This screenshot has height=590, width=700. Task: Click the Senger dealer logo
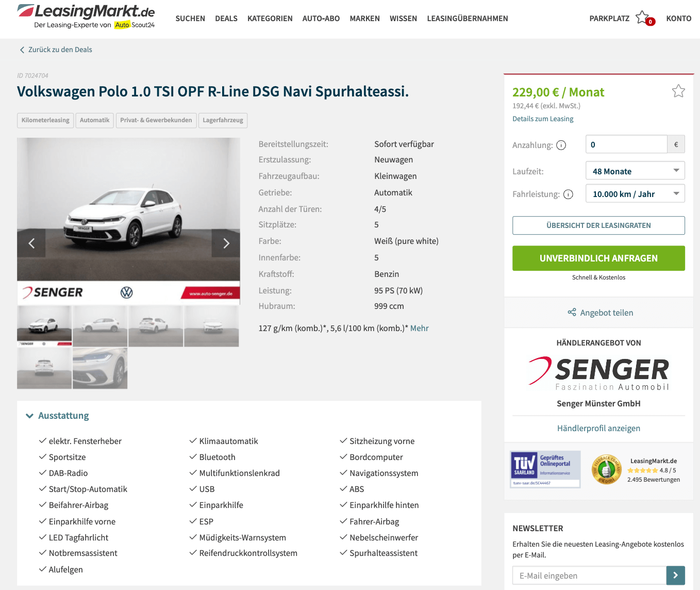(598, 373)
